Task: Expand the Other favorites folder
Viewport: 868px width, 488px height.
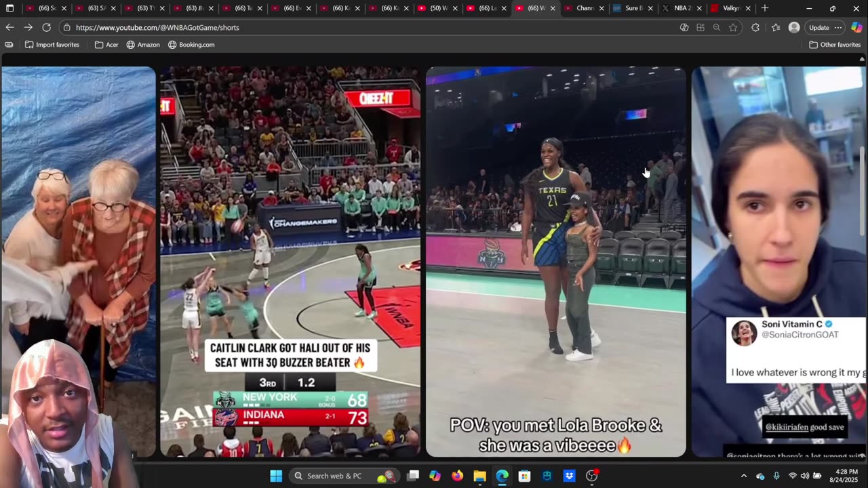Action: (x=835, y=45)
